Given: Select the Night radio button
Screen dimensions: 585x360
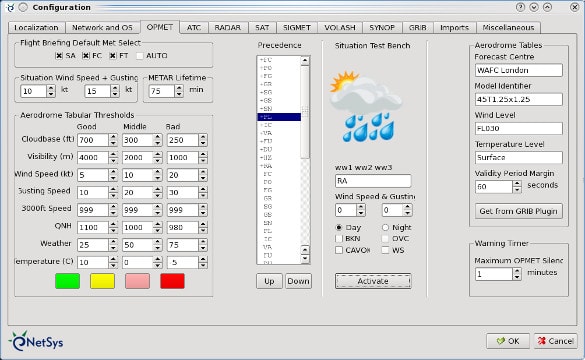Looking at the screenshot, I should point(385,227).
